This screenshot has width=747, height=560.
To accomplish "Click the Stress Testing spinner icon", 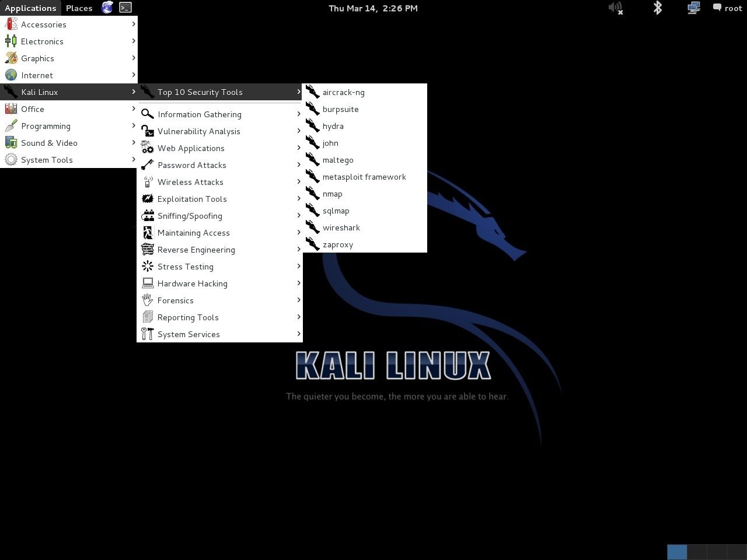I will coord(148,267).
